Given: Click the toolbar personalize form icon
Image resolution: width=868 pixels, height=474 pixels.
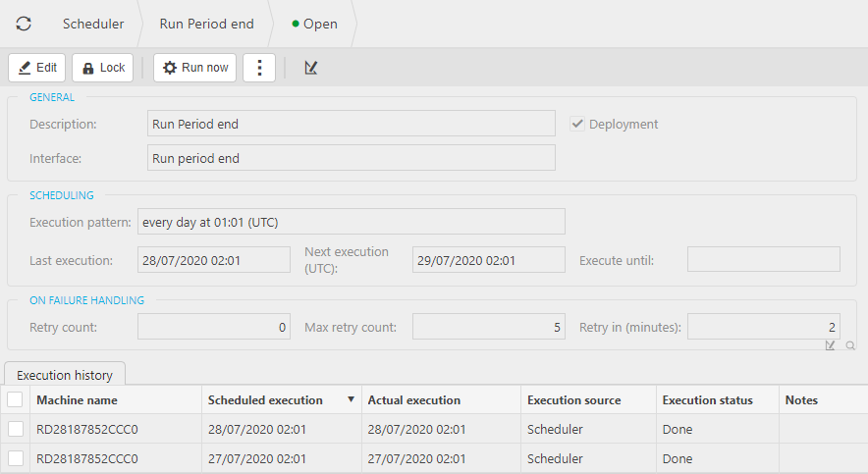Looking at the screenshot, I should pos(311,68).
